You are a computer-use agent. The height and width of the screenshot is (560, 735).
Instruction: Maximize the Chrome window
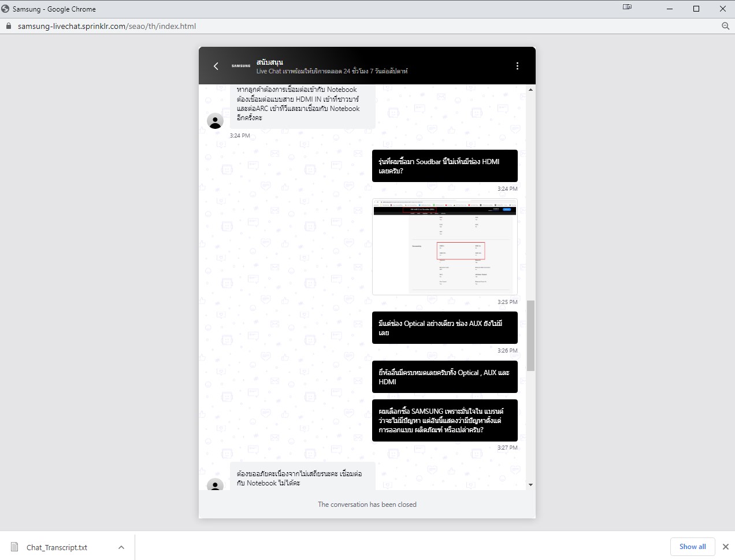pyautogui.click(x=696, y=9)
